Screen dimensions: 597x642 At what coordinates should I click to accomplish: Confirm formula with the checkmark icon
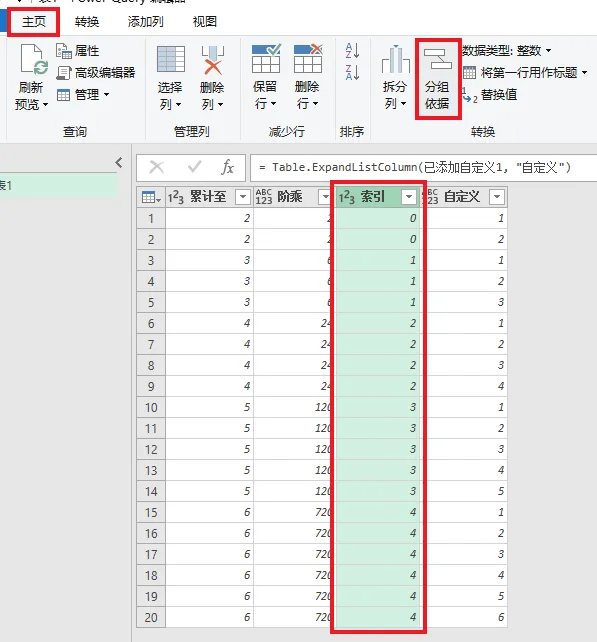(x=194, y=167)
